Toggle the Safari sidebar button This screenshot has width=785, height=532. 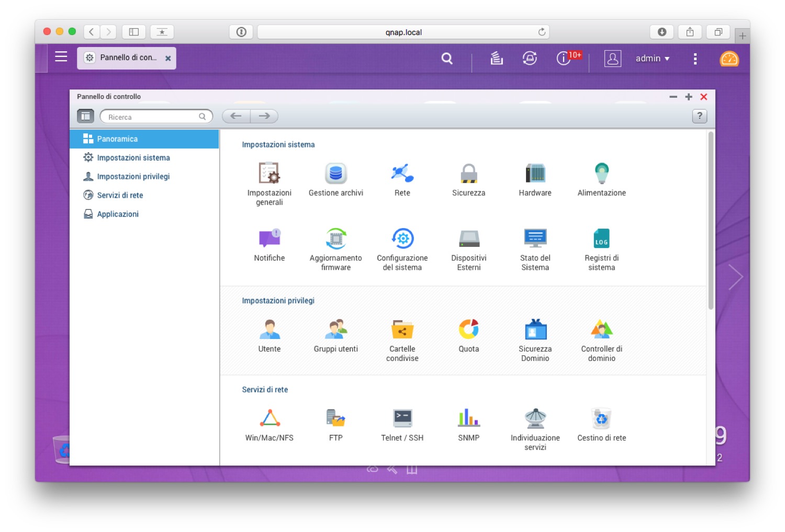(x=134, y=32)
